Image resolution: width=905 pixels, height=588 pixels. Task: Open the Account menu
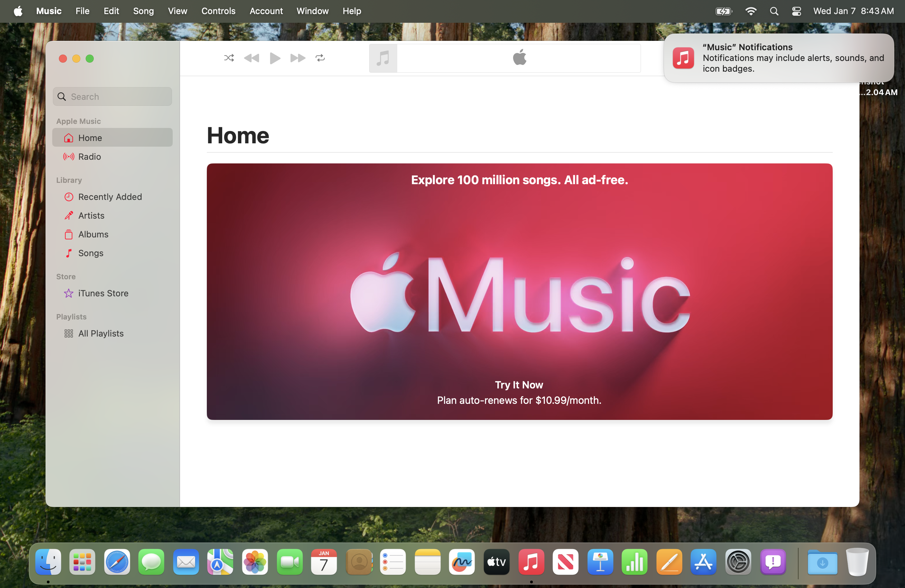pyautogui.click(x=266, y=11)
